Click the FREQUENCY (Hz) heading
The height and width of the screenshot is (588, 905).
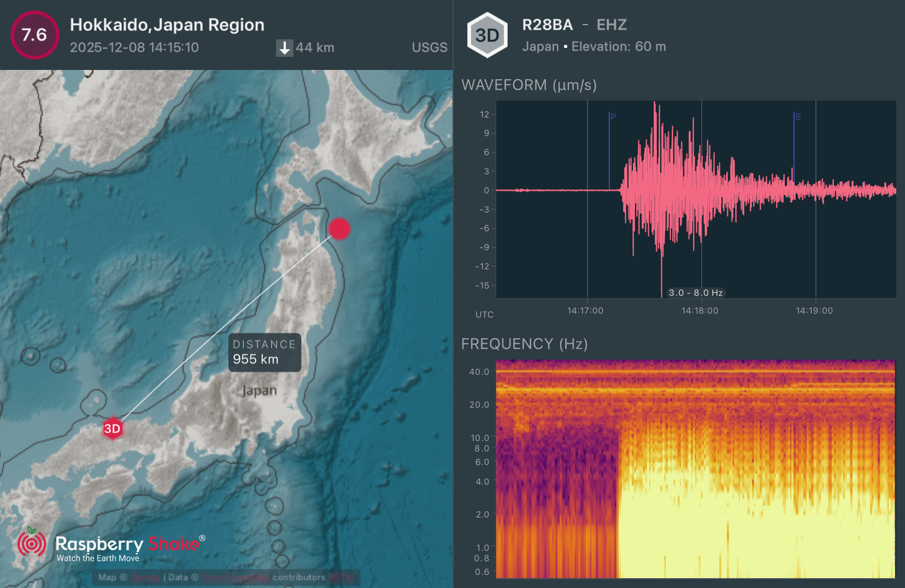(x=524, y=344)
